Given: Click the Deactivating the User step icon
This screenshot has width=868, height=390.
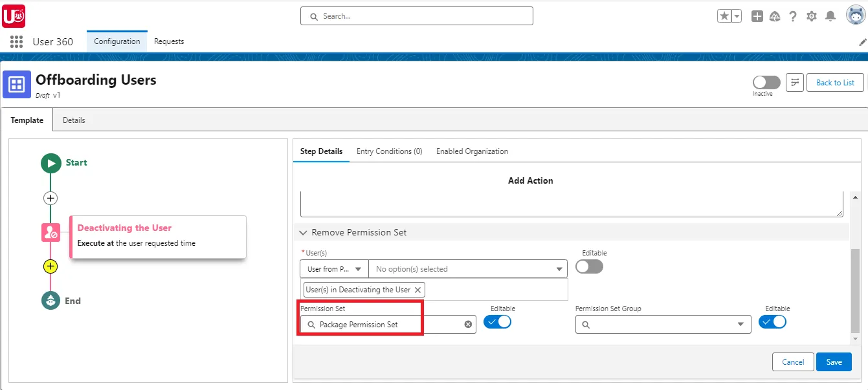Looking at the screenshot, I should [51, 232].
